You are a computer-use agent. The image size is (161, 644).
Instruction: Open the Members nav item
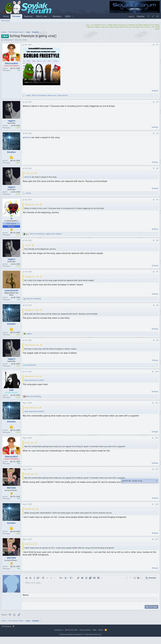pyautogui.click(x=57, y=16)
